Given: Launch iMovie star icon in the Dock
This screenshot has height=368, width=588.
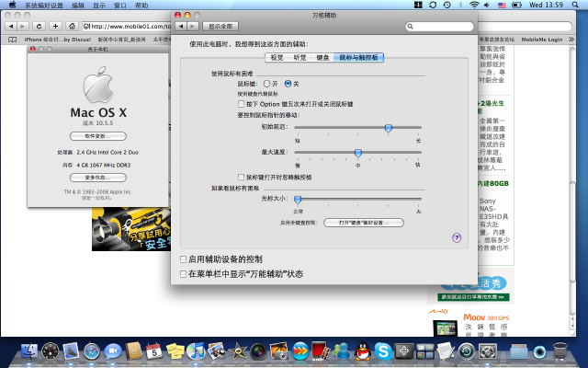Looking at the screenshot, I should click(x=237, y=351).
